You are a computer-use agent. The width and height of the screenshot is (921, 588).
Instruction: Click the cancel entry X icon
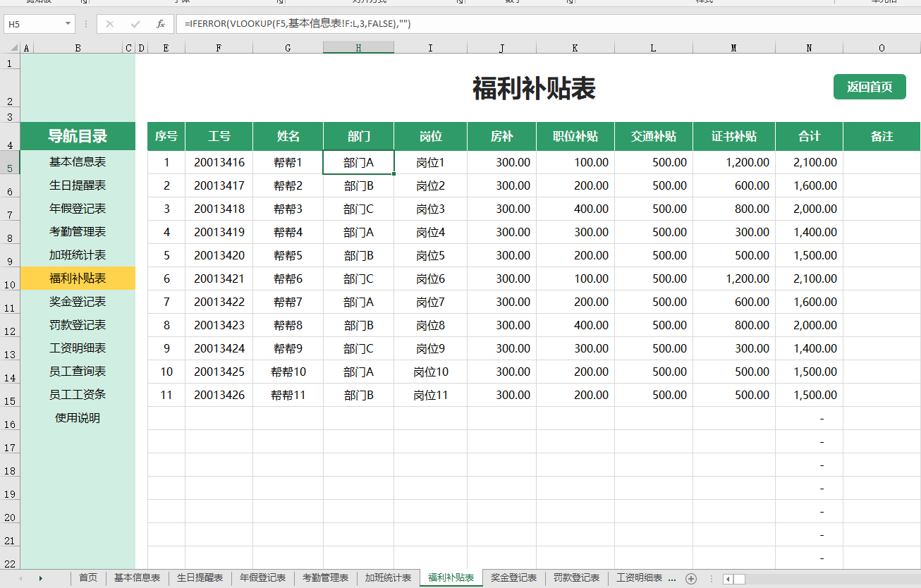coord(110,24)
